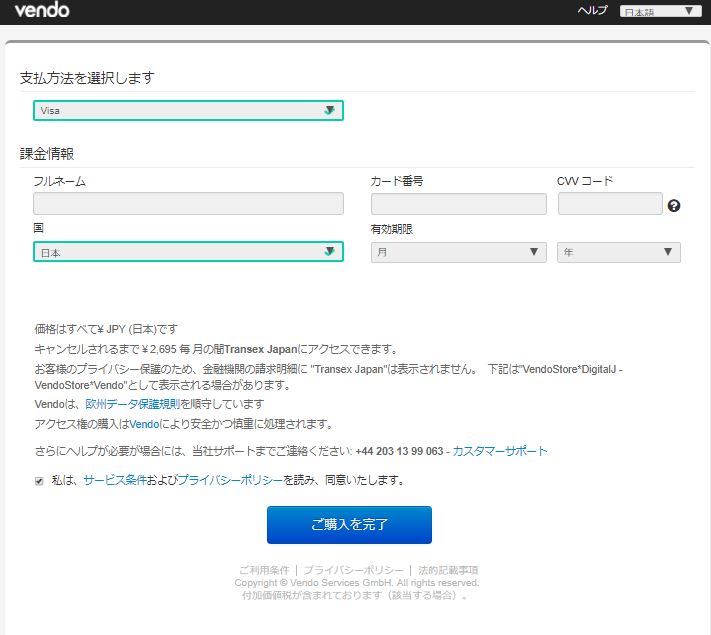Viewport: 711px width, 635px height.
Task: Open the footer 法的記載事項 link
Action: [448, 570]
